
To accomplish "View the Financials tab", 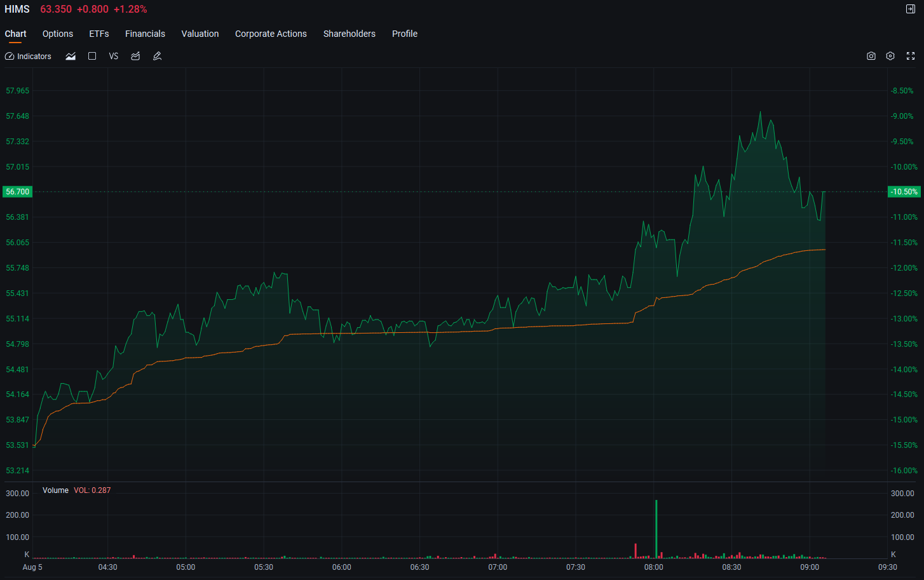I will click(x=145, y=34).
